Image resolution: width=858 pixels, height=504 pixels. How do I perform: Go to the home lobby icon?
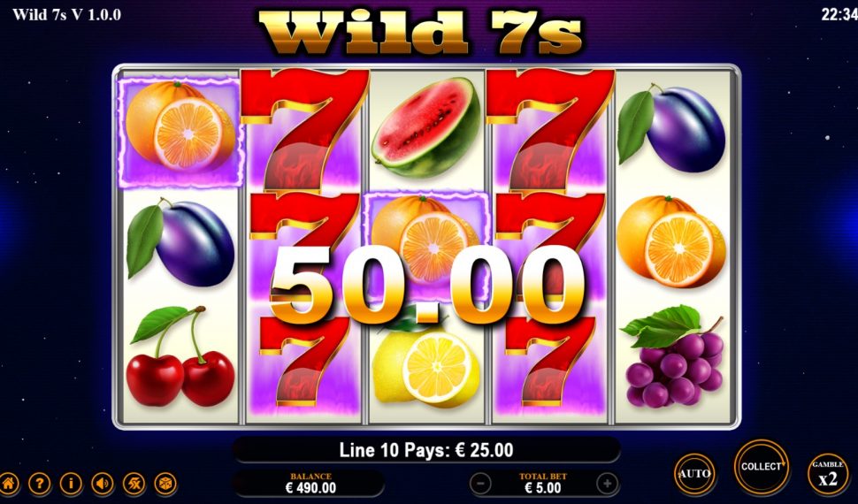pos(9,484)
